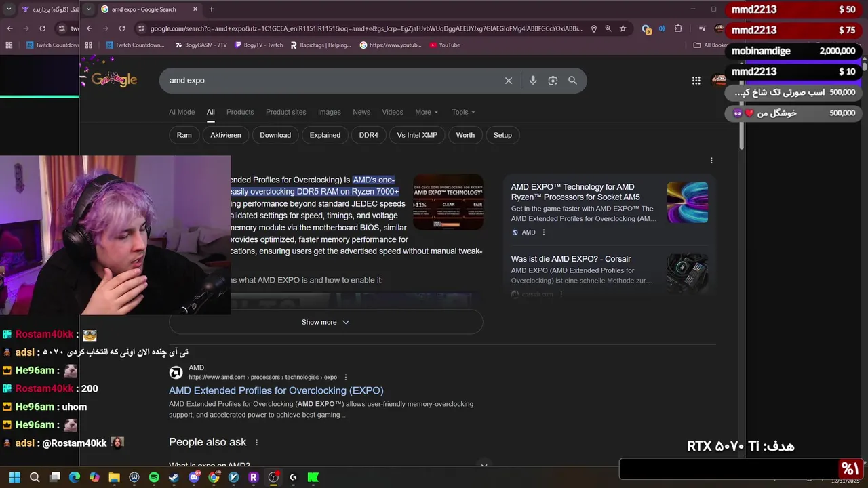This screenshot has width=868, height=488.
Task: Switch to Videos results tab
Action: (x=393, y=112)
